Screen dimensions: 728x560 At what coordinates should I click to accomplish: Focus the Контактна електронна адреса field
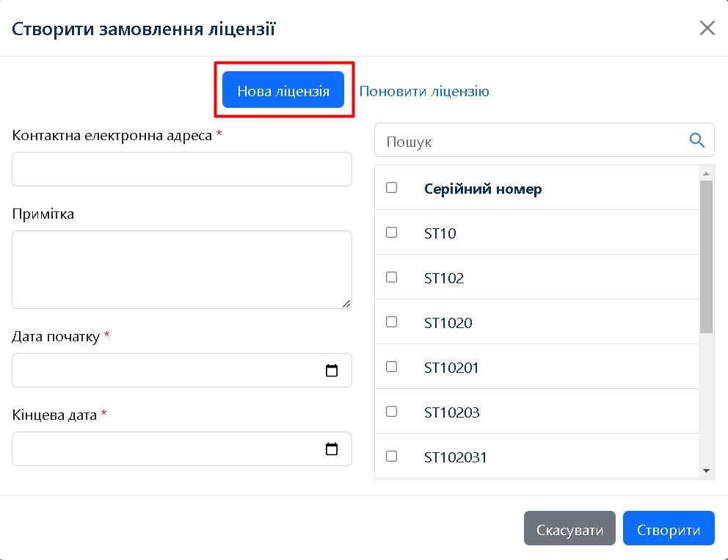coord(182,170)
